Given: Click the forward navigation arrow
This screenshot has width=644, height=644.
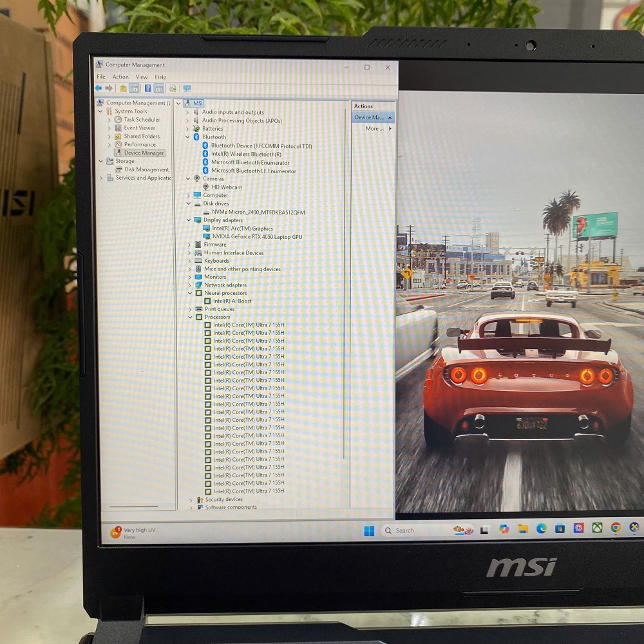Looking at the screenshot, I should coord(109,88).
